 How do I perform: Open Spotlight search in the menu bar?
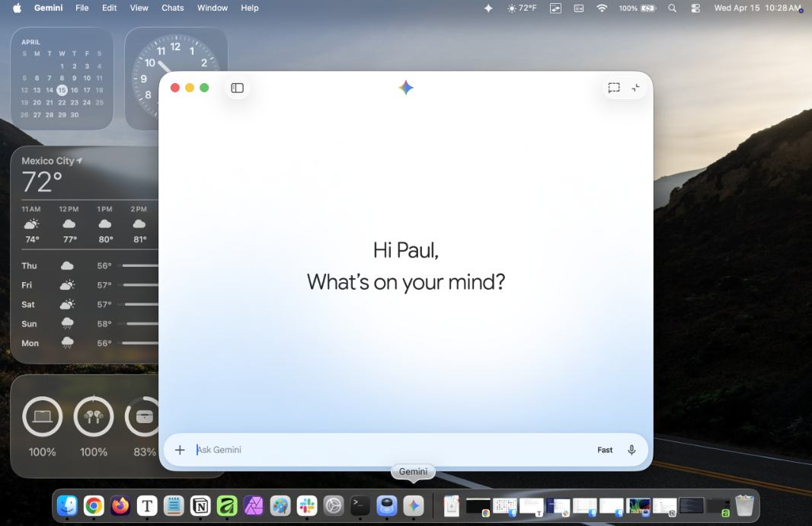point(672,8)
